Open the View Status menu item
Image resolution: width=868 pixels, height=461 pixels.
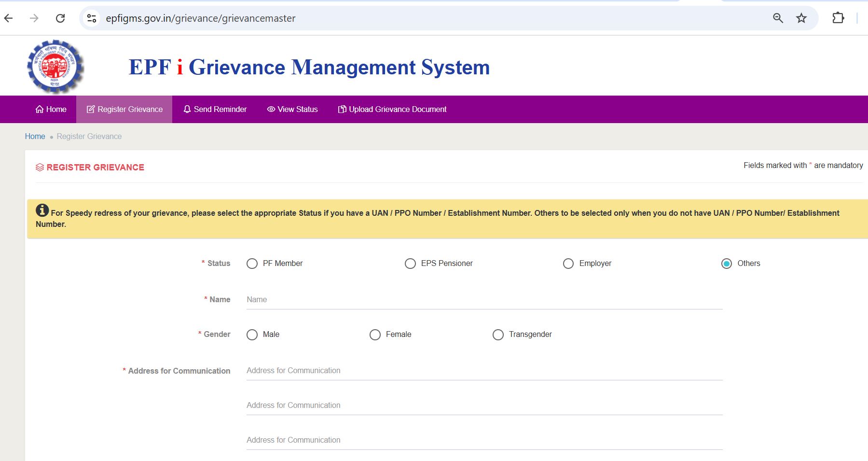point(292,110)
